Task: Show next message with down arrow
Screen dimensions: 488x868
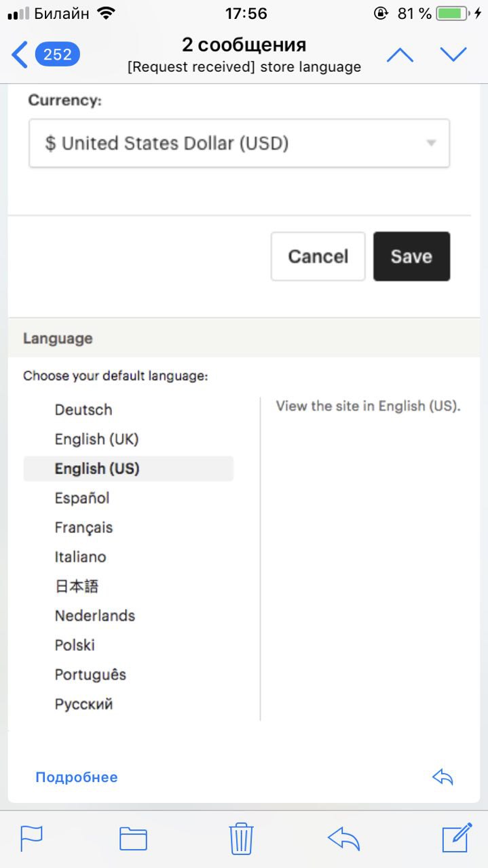Action: 453,55
